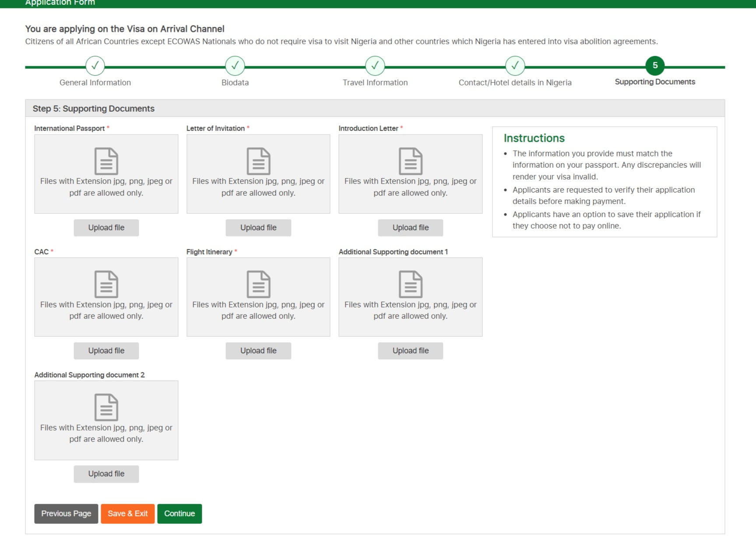Viewport: 756px width, 554px height.
Task: Go to the Biodata step circle
Action: [x=235, y=66]
